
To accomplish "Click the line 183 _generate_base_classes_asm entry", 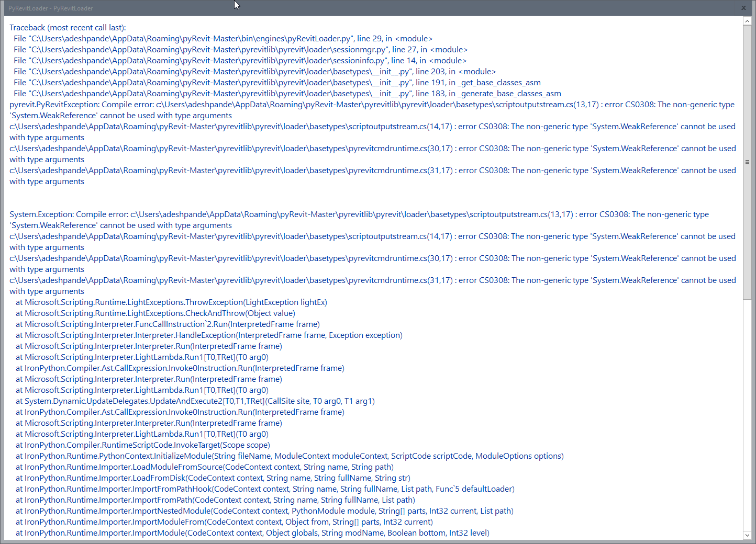I will [x=287, y=94].
